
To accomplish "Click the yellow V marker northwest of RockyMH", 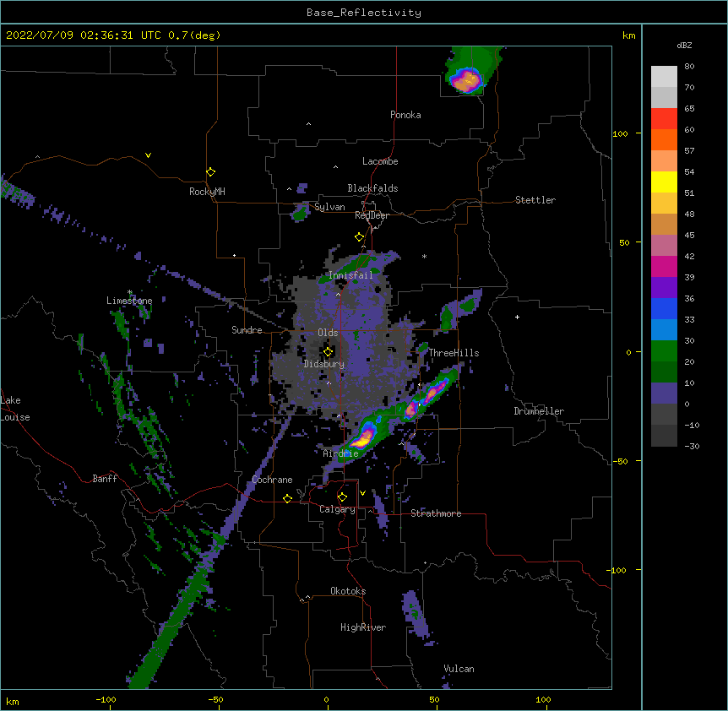I will 148,155.
